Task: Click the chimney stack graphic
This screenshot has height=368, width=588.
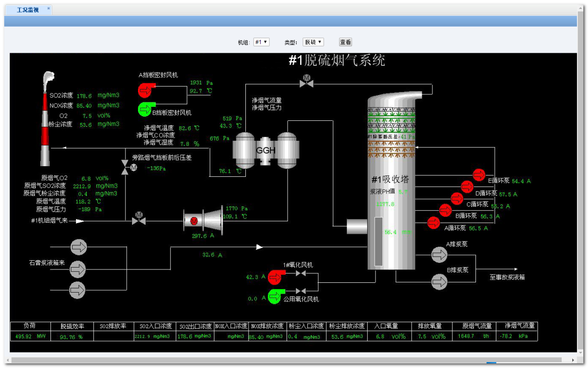Action: [x=45, y=125]
